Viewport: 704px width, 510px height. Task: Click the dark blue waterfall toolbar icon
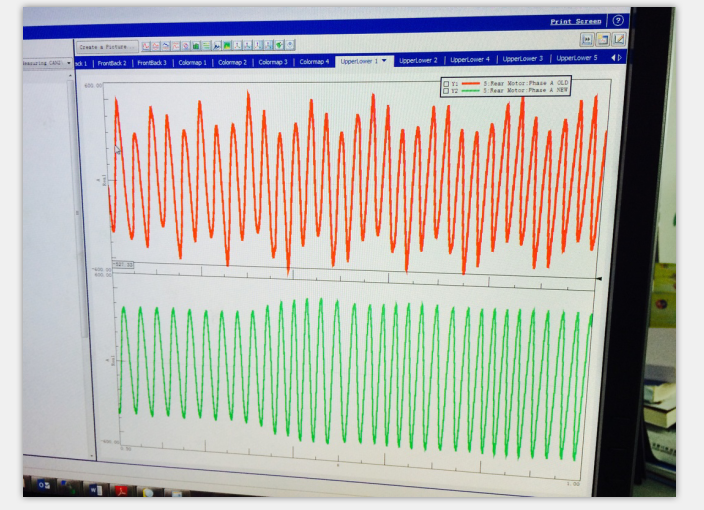(217, 45)
